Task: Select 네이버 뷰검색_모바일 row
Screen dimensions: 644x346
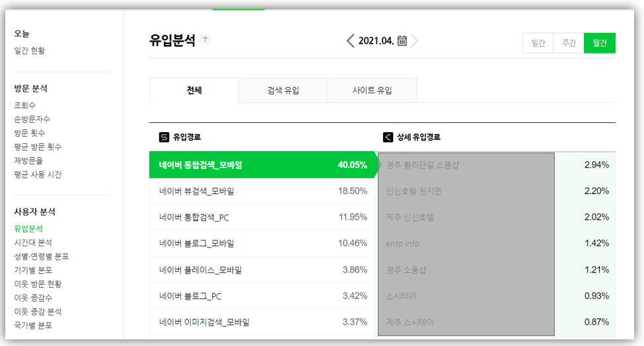Action: coord(261,191)
